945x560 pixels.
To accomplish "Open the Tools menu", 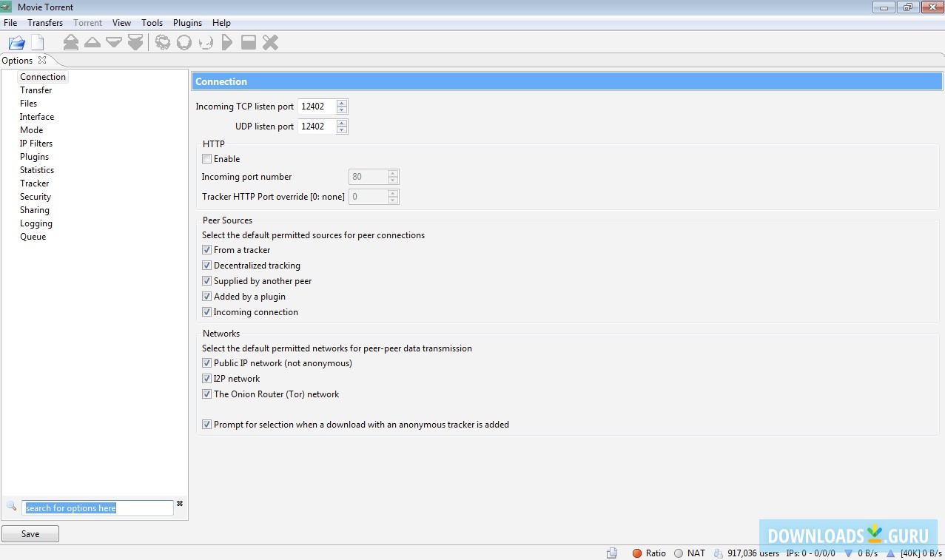I will point(152,23).
